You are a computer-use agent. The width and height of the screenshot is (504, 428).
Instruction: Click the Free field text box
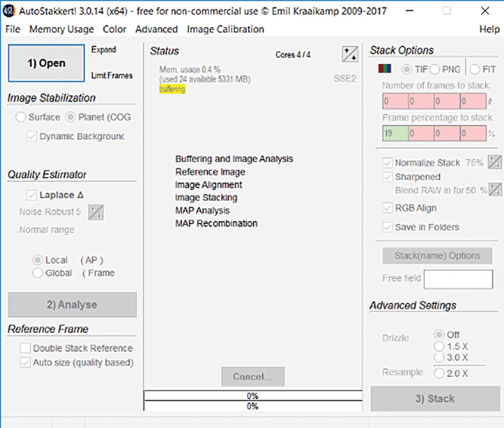(x=458, y=279)
